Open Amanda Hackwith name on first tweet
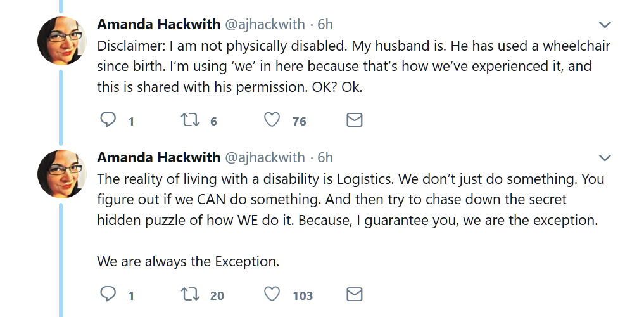The image size is (644, 317). click(158, 25)
